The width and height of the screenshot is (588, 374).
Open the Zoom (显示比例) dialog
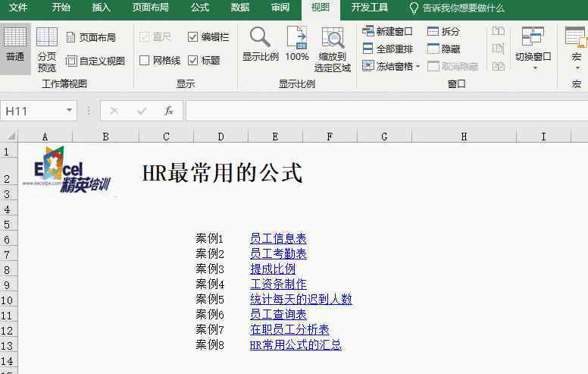(x=260, y=44)
